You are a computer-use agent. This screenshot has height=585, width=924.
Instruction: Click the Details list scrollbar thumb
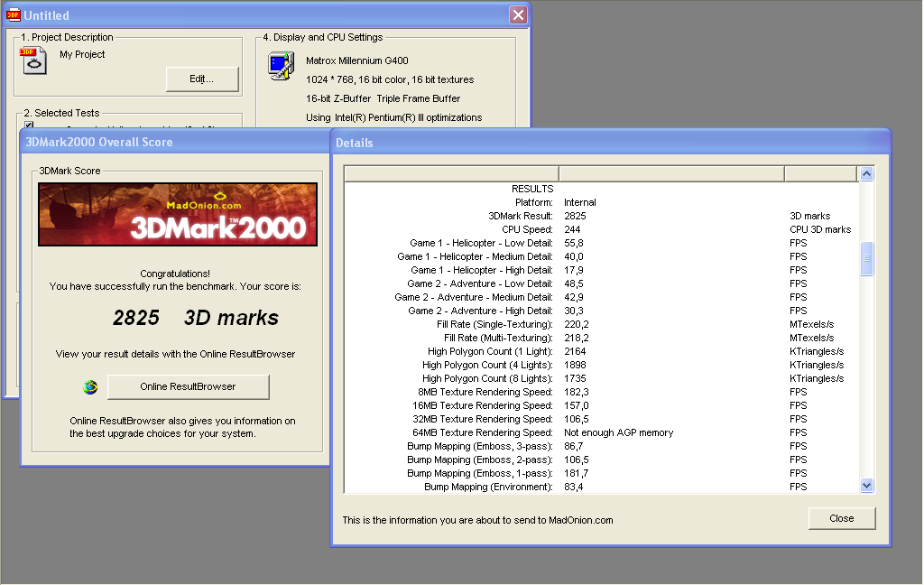tap(866, 258)
